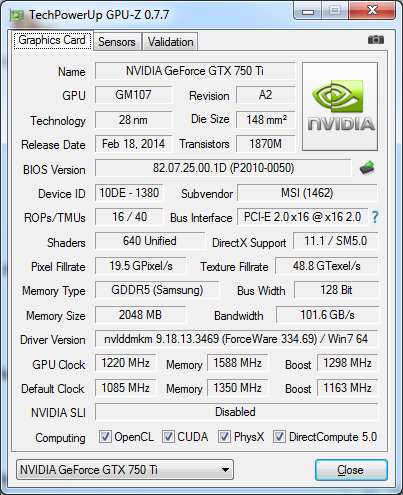This screenshot has width=403, height=495.
Task: Click the BIOS save chip icon
Action: [367, 168]
